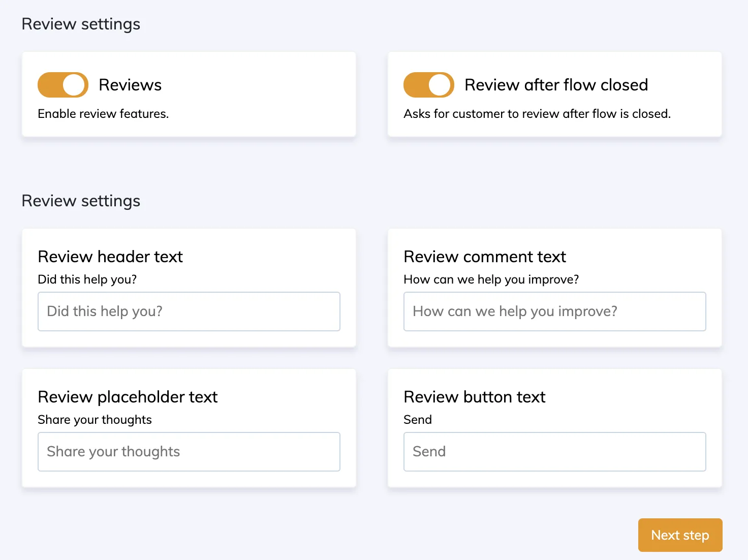
Task: Click the Review header text input field
Action: pyautogui.click(x=189, y=312)
